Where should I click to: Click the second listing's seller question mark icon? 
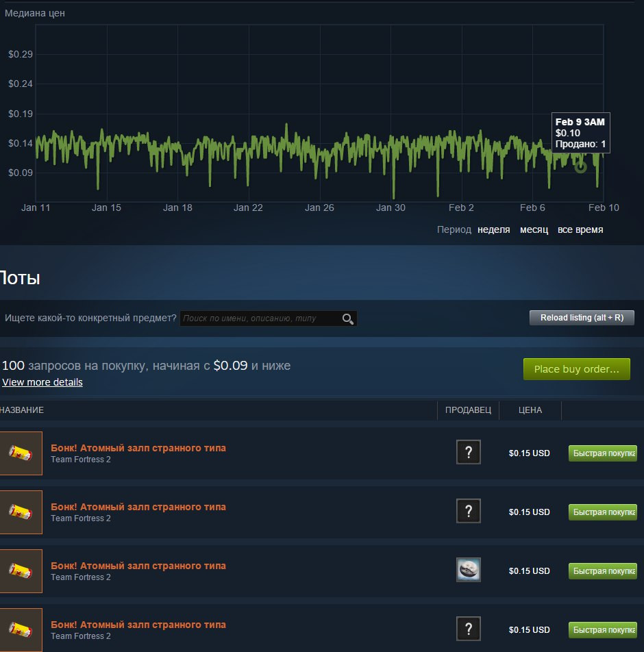(469, 511)
